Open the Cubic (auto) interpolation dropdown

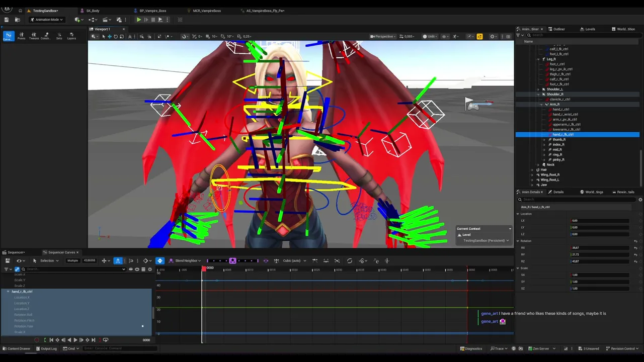pos(293,260)
